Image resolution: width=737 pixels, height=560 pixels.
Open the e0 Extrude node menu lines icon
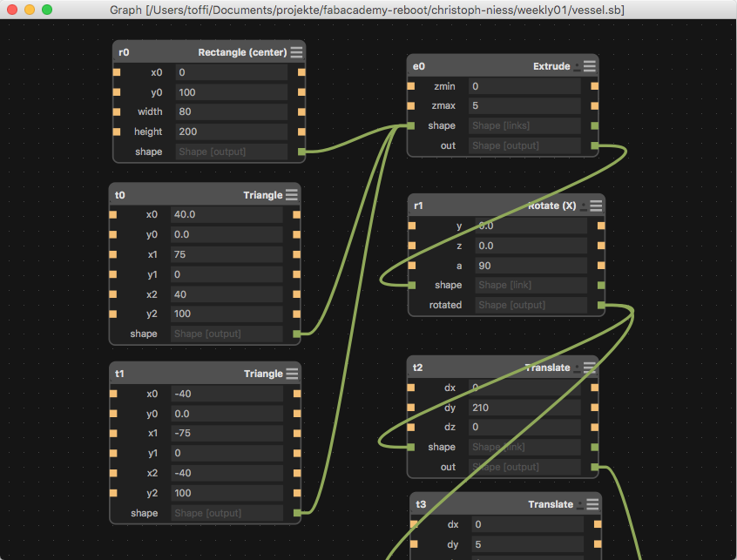[590, 66]
